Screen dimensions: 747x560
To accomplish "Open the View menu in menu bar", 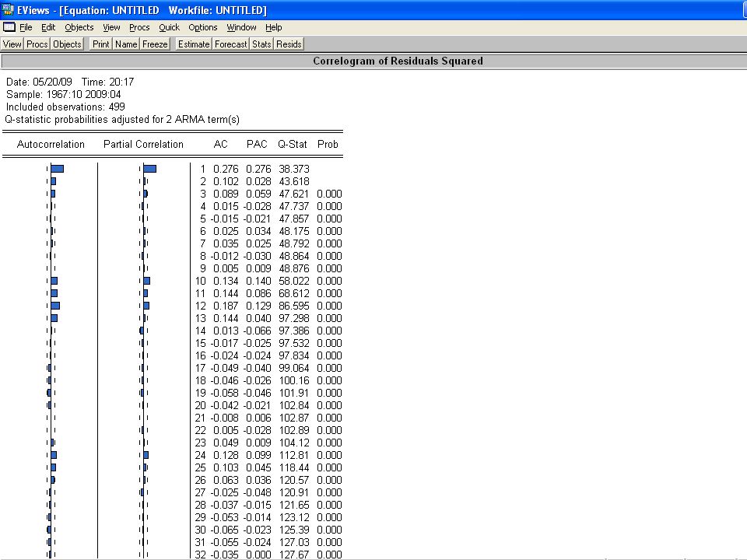I will point(111,28).
